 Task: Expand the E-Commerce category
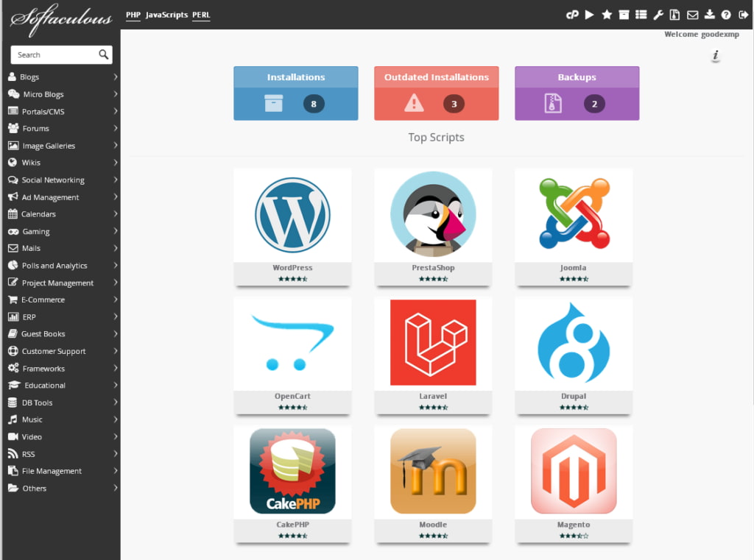click(x=62, y=300)
